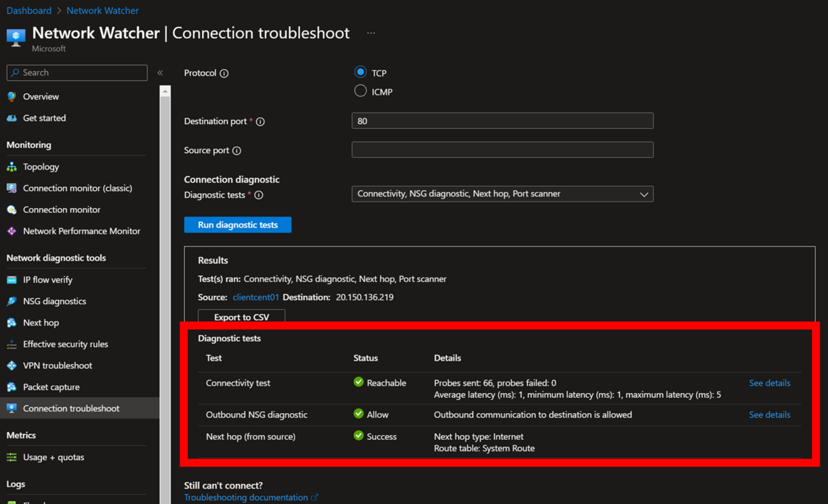Screen dimensions: 828x504
Task: Click the Topology icon in sidebar
Action: coord(12,167)
